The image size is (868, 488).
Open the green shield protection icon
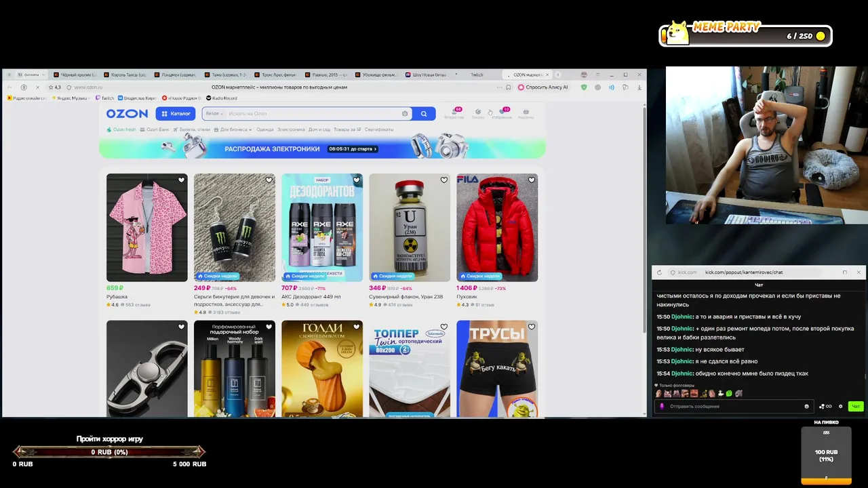(584, 87)
